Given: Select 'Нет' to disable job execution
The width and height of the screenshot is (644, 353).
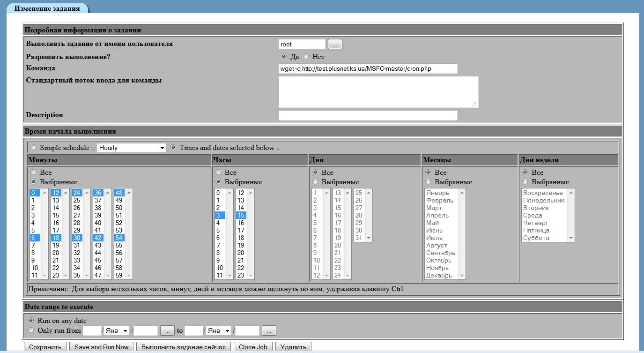Looking at the screenshot, I should [306, 57].
